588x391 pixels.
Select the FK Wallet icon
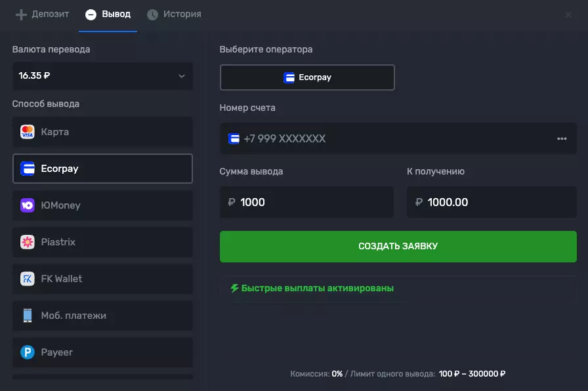click(x=26, y=279)
